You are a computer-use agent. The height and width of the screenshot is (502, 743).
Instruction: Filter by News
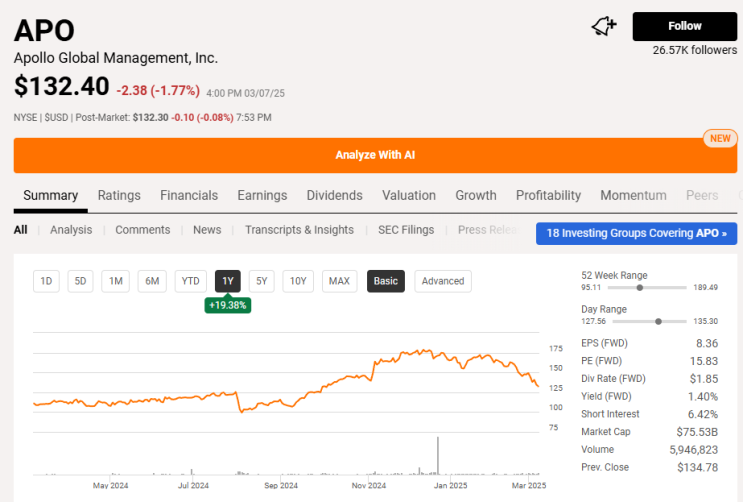point(207,230)
